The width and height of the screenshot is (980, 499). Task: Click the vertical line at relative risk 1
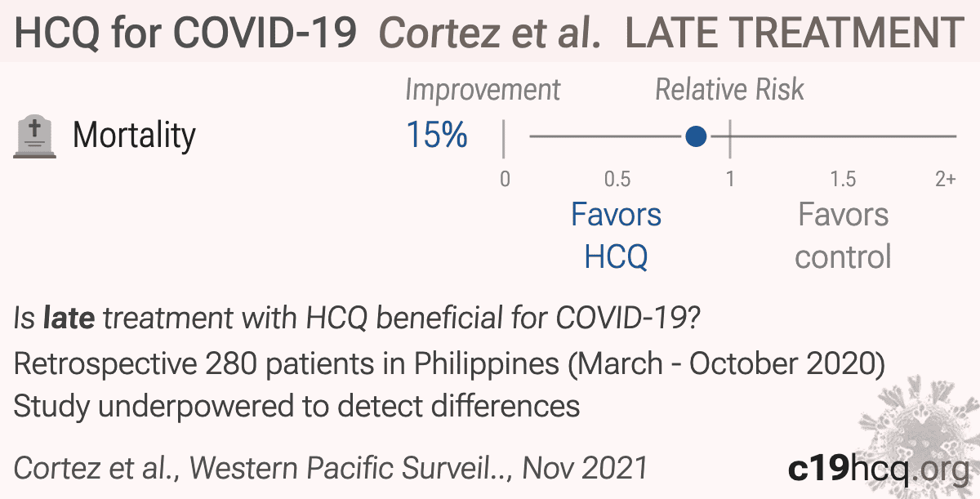[x=729, y=137]
